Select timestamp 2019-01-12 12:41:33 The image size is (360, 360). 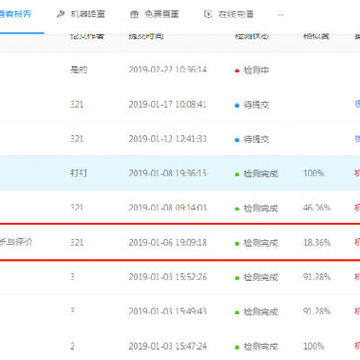168,139
